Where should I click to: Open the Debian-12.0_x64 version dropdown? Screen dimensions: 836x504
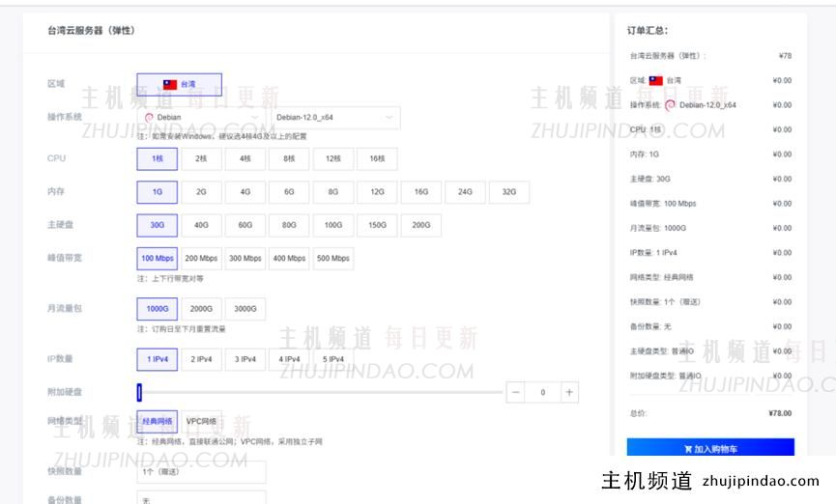click(335, 117)
